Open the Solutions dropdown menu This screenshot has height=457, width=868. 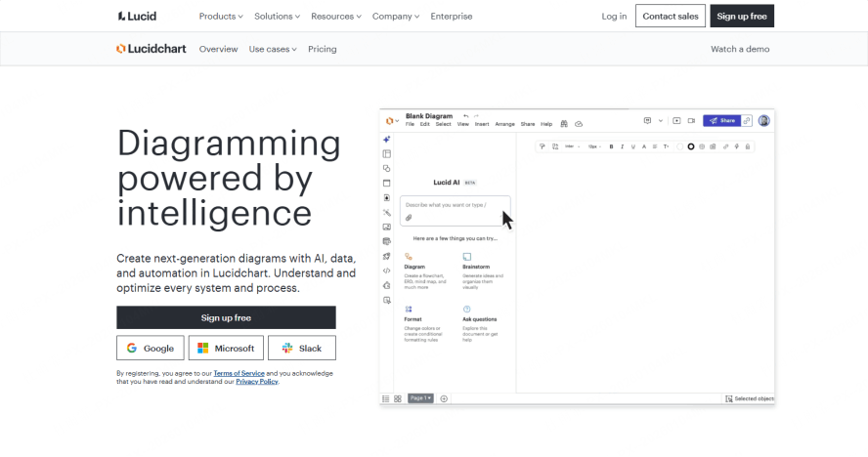click(278, 17)
